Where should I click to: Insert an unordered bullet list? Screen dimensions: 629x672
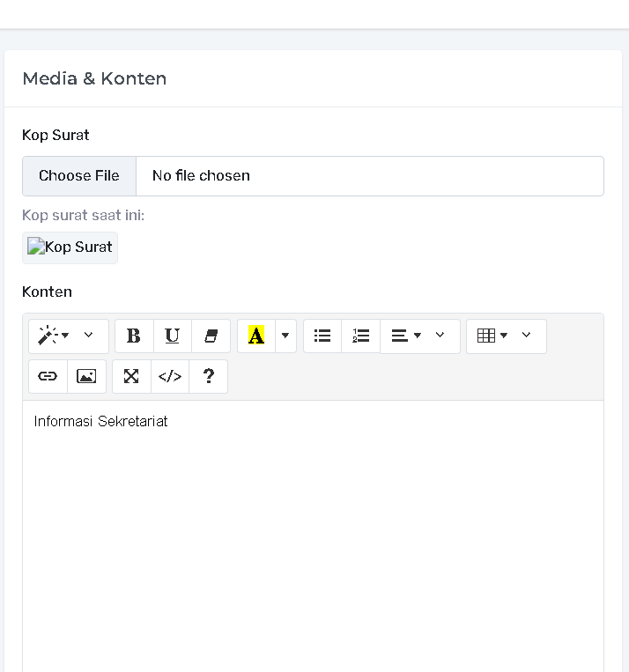pyautogui.click(x=322, y=336)
